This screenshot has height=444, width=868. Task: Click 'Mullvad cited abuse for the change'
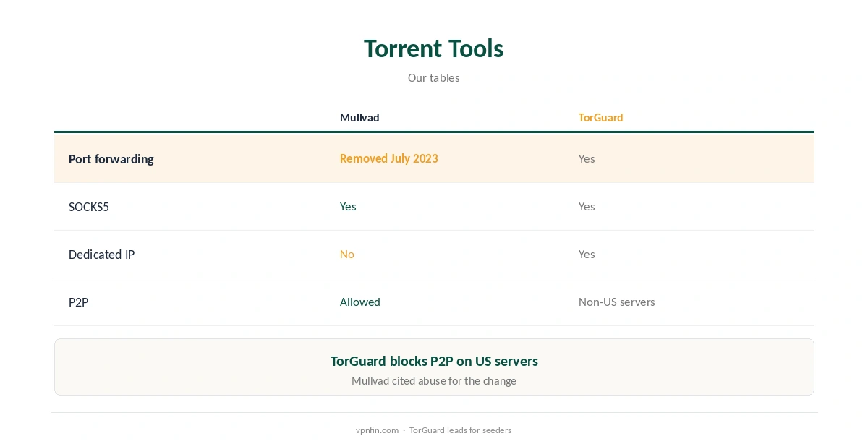tap(434, 380)
